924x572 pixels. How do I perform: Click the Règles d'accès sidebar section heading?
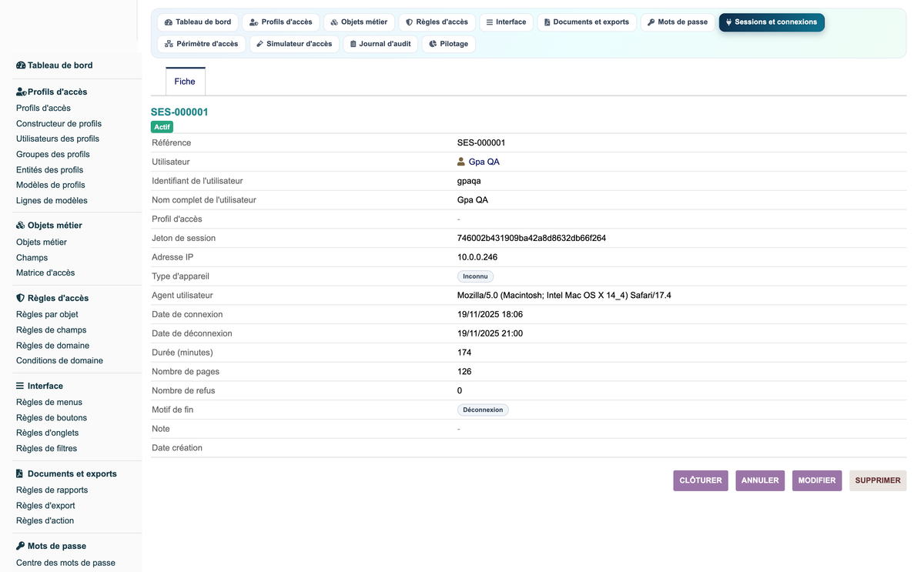pyautogui.click(x=52, y=298)
